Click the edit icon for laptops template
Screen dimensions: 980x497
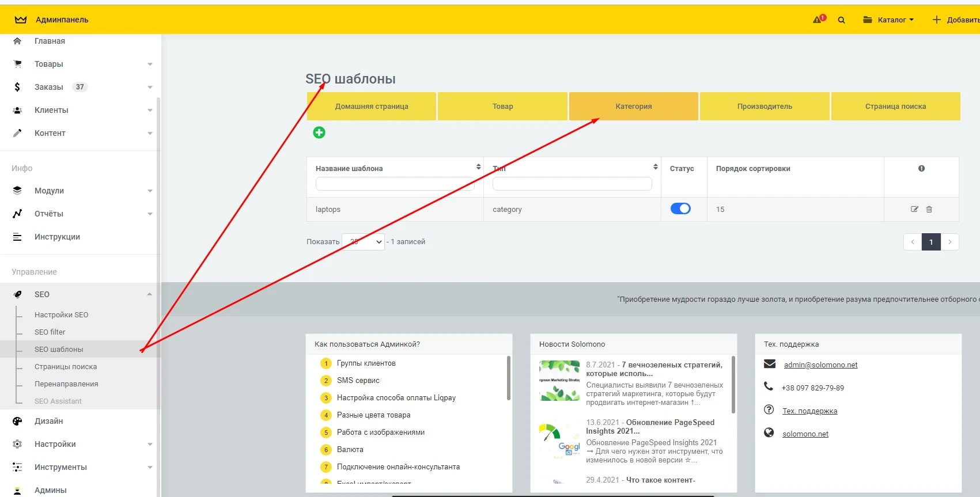[x=914, y=209]
